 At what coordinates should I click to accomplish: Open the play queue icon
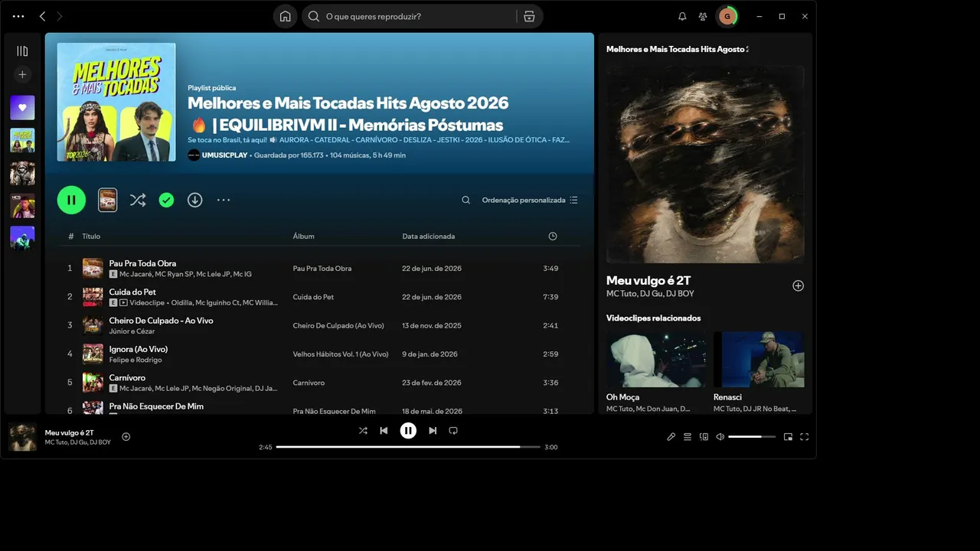688,437
